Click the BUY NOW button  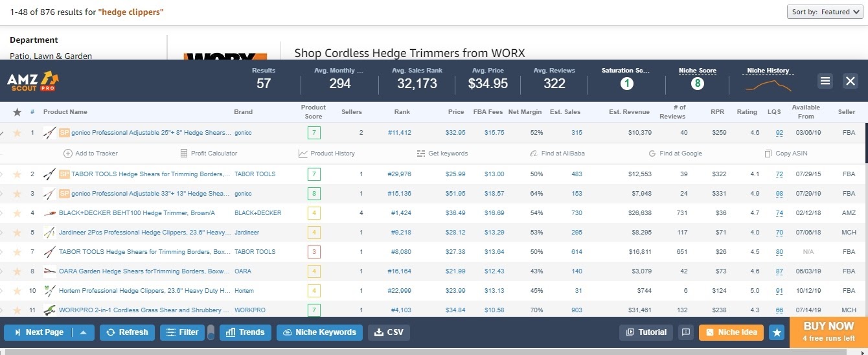point(828,331)
